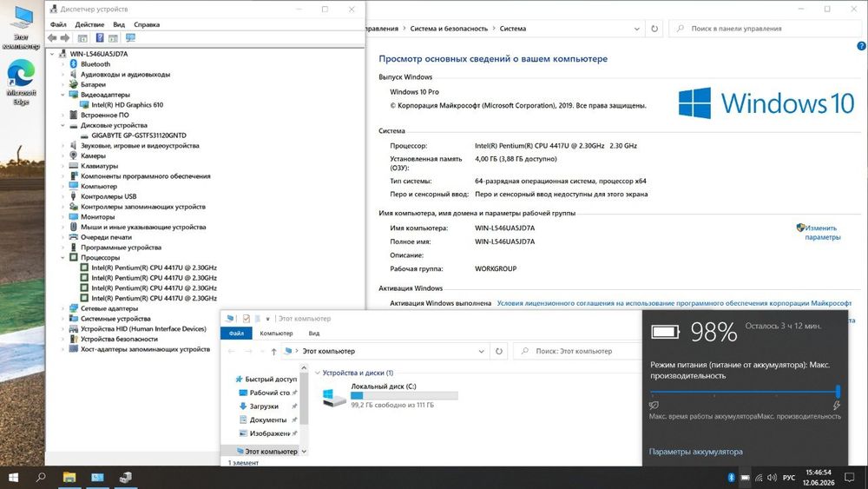Collapse the WIN-L546UA5JD7A root node
The width and height of the screenshot is (868, 489).
point(53,54)
